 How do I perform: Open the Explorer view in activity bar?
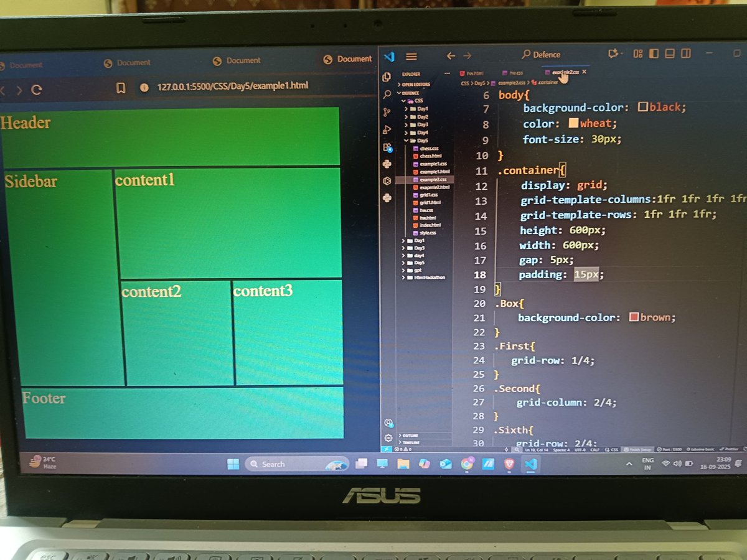[x=387, y=77]
